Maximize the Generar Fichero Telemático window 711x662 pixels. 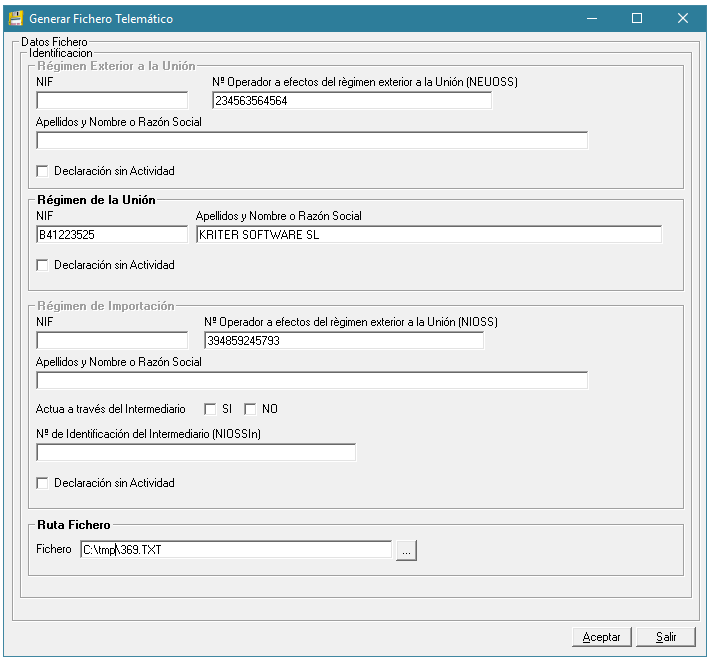pyautogui.click(x=637, y=18)
